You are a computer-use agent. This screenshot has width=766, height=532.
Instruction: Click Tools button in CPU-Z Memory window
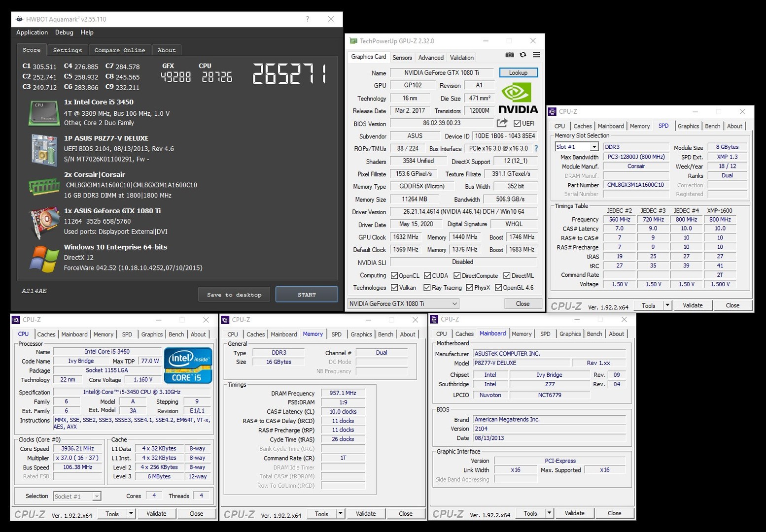pos(321,513)
